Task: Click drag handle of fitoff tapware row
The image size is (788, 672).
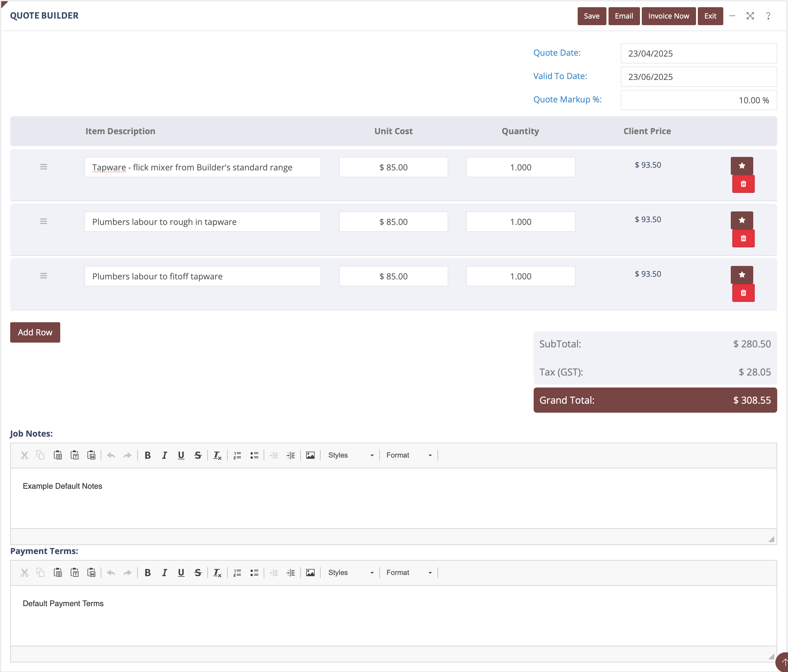Action: pos(43,276)
